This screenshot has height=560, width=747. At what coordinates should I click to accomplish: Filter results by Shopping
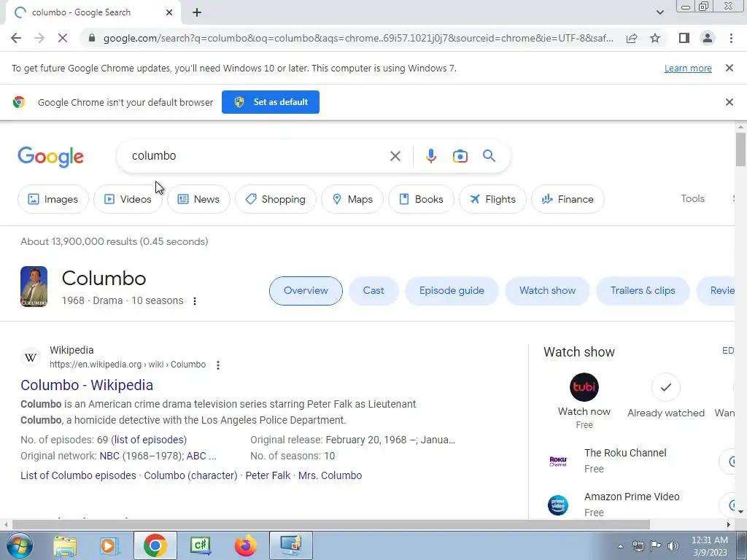pyautogui.click(x=275, y=199)
